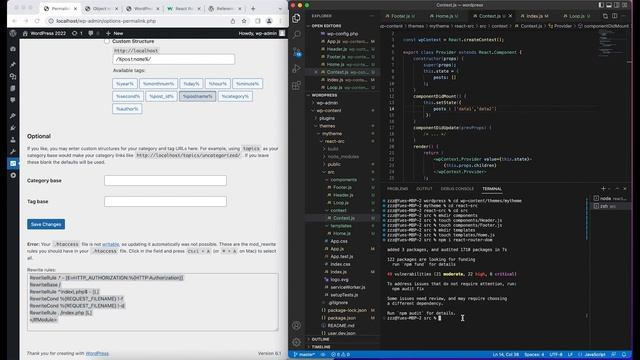Bookmark the page with the star icon
The width and height of the screenshot is (640, 360).
[x=244, y=21]
